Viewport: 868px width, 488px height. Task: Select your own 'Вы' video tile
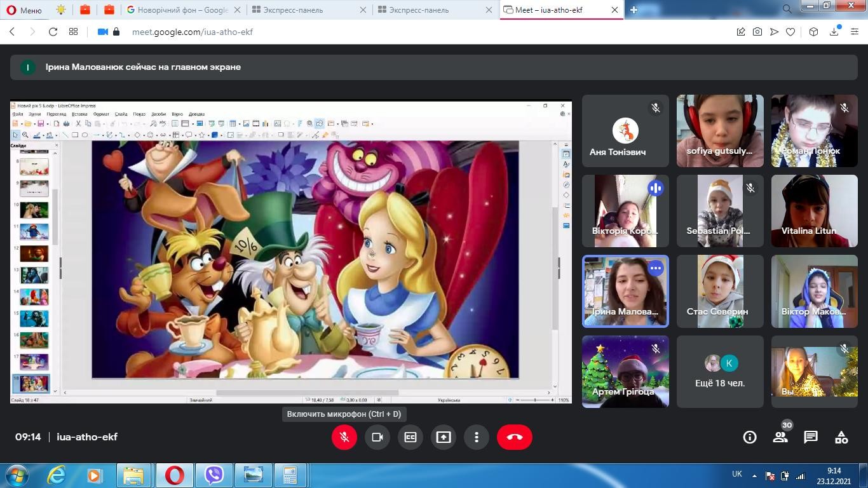pos(815,372)
